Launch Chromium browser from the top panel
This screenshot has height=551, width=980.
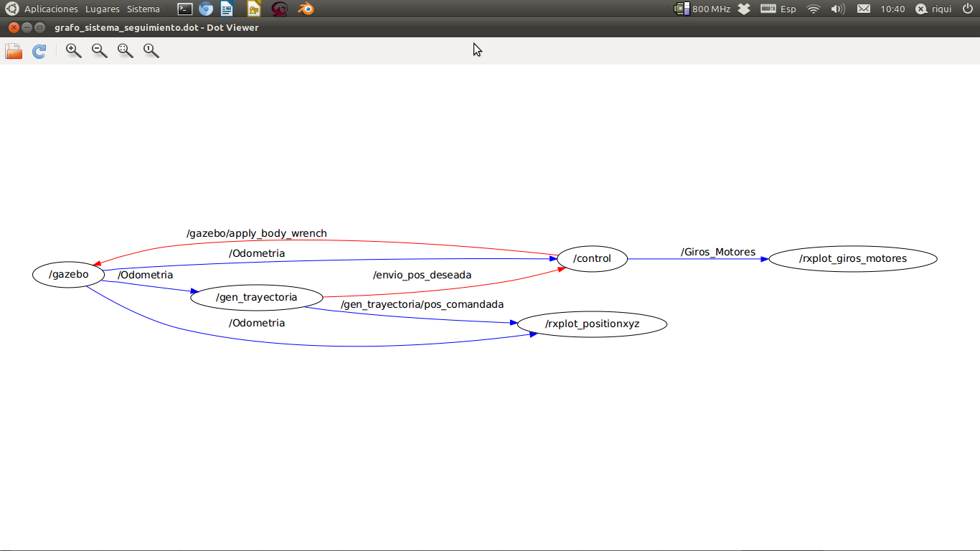206,9
